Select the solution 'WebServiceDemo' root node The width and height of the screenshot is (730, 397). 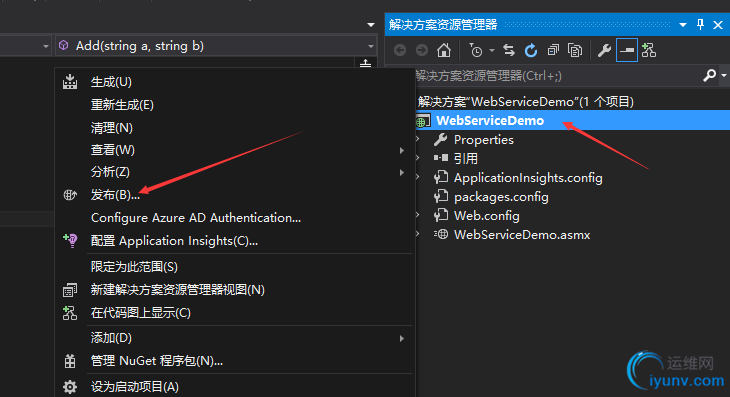point(526,101)
